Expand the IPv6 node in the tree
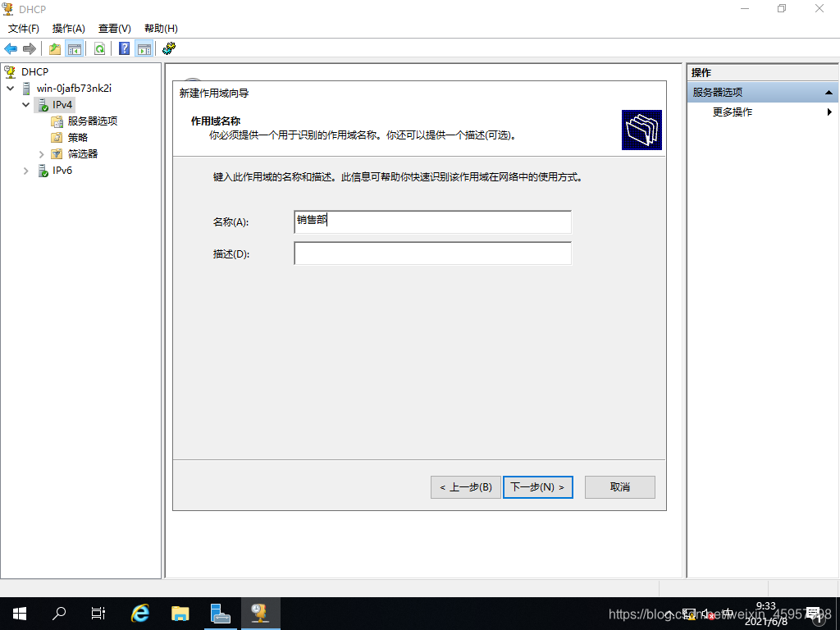The height and width of the screenshot is (630, 840). [x=25, y=171]
